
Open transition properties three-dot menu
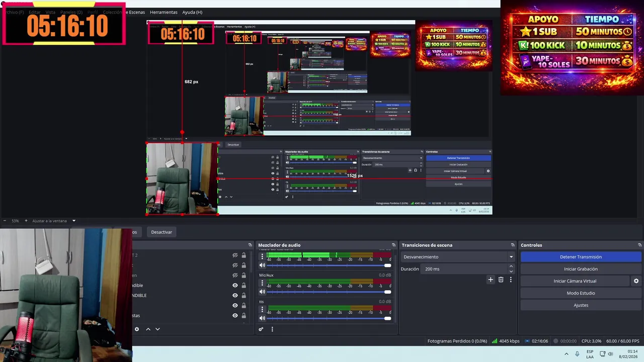point(511,280)
